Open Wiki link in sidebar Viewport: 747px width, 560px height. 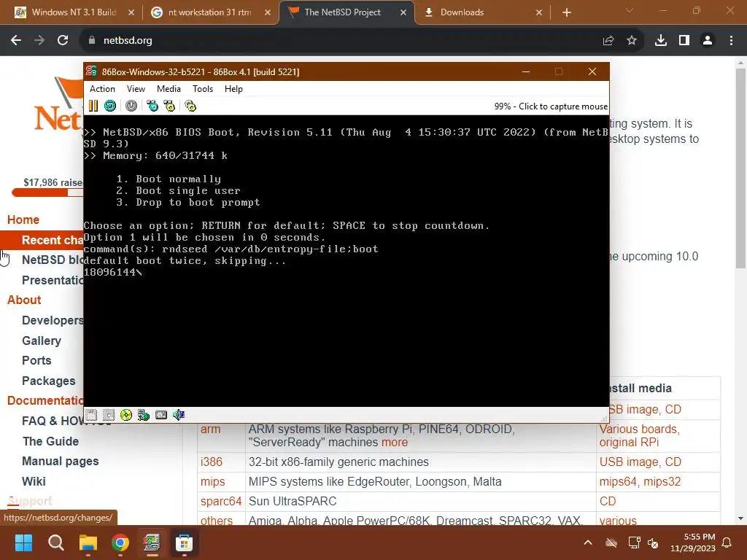click(x=34, y=481)
